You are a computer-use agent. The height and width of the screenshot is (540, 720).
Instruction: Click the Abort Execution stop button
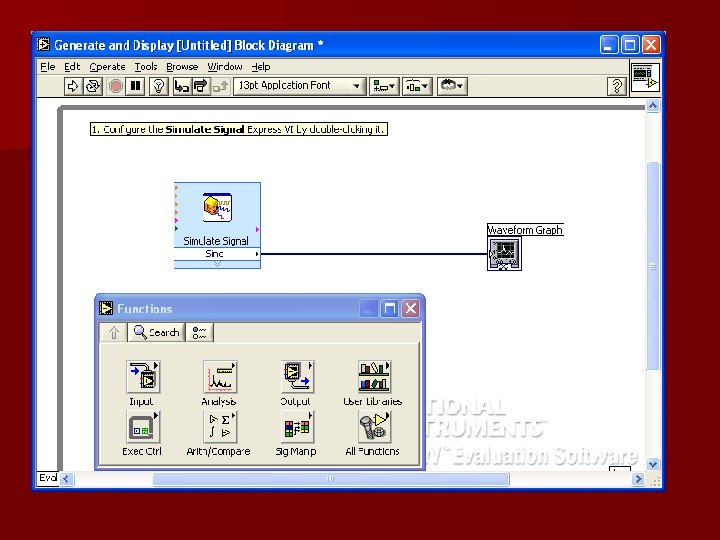pyautogui.click(x=115, y=86)
